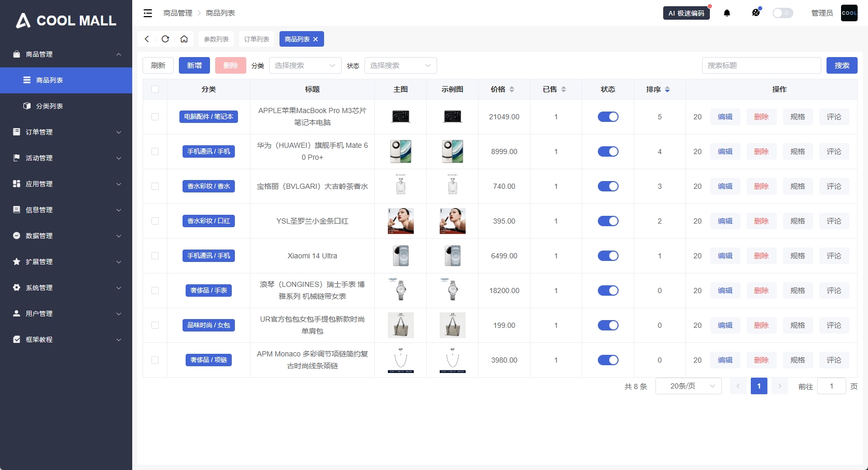This screenshot has height=470, width=868.
Task: Click the 搜索 button
Action: [842, 65]
